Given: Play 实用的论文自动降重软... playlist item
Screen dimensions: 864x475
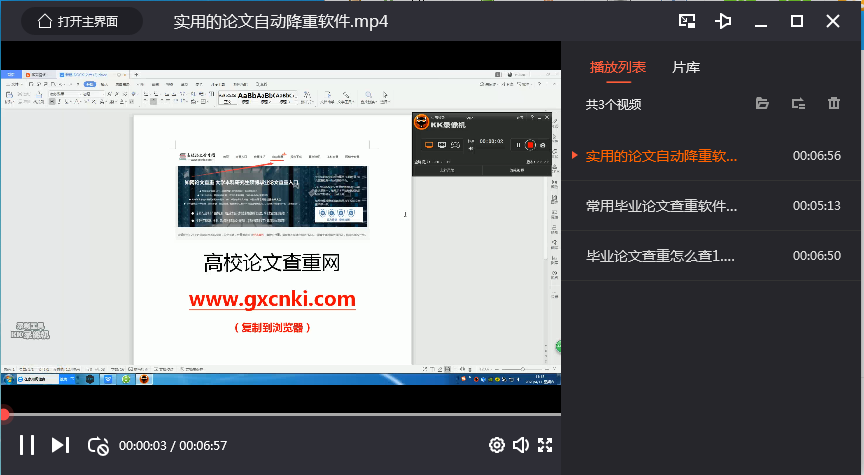Looking at the screenshot, I should coord(712,156).
